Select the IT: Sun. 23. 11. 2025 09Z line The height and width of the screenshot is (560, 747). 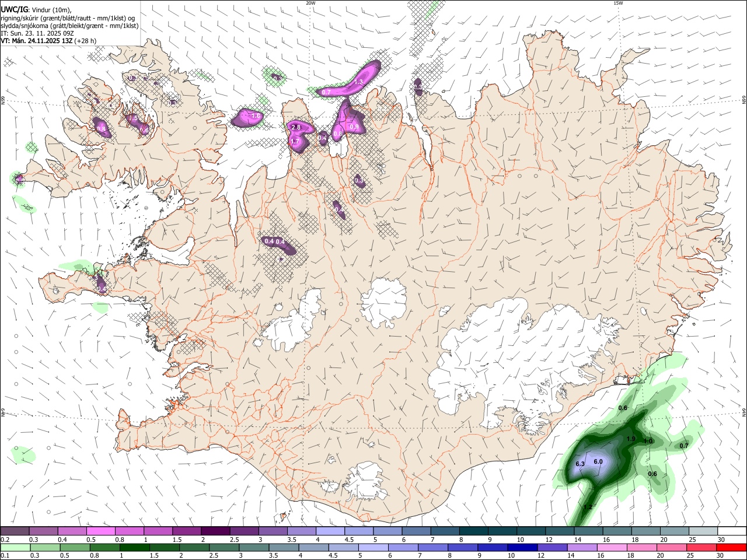37,33
